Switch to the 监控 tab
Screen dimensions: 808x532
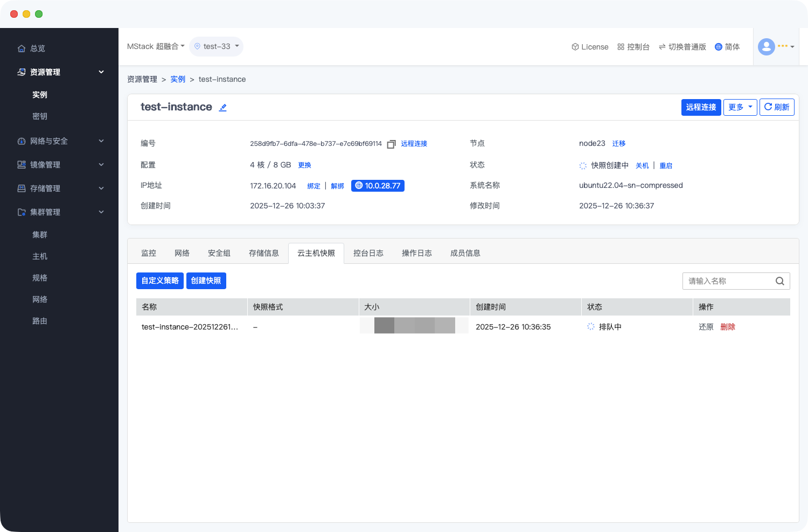149,253
